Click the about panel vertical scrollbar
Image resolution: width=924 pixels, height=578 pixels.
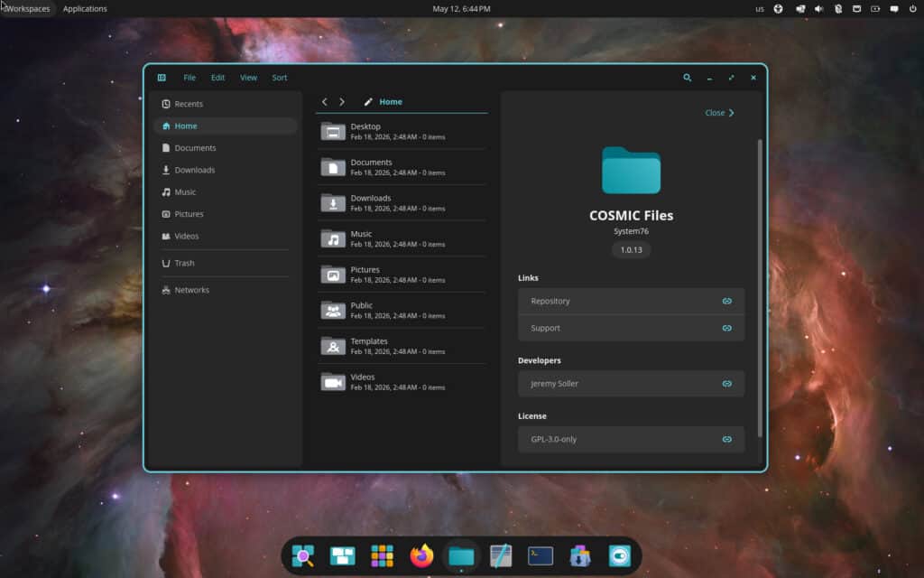pos(760,288)
